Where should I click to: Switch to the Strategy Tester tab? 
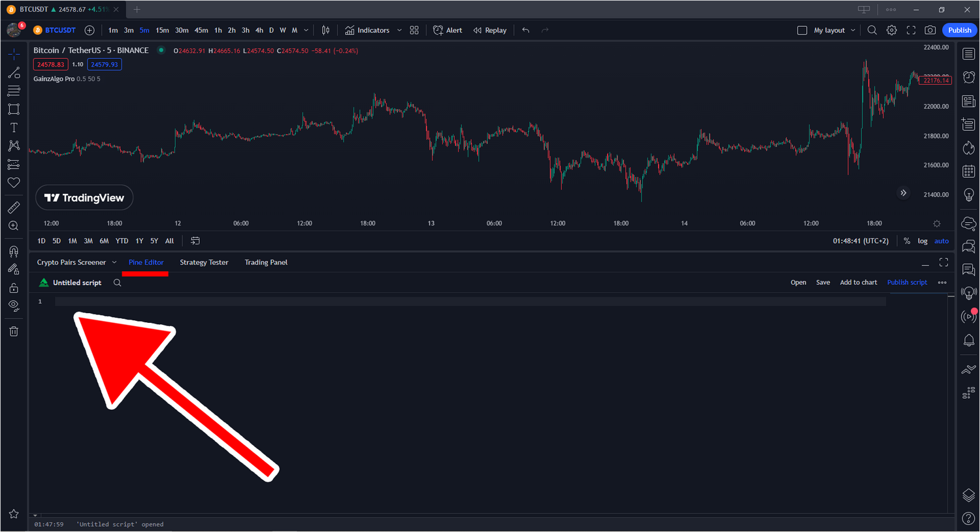tap(204, 263)
